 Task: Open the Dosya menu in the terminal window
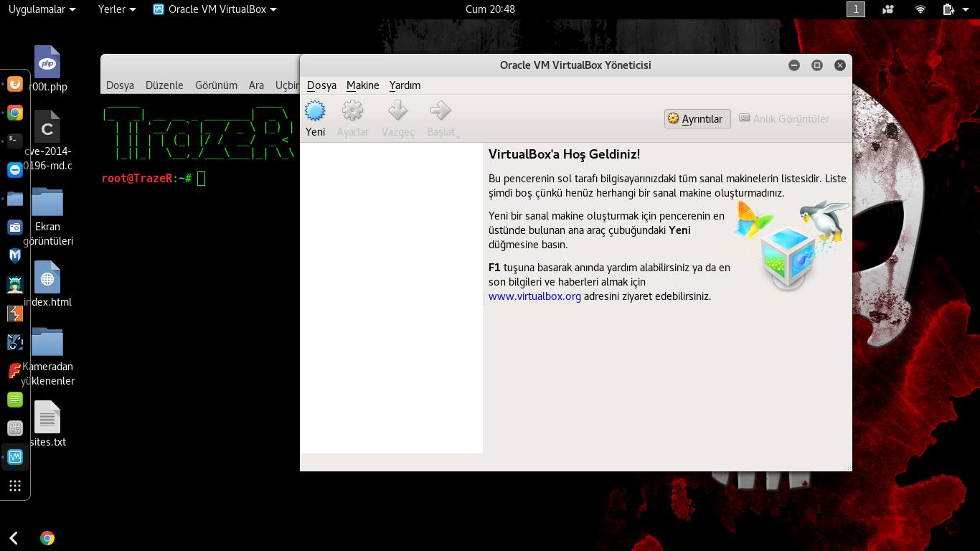[x=120, y=85]
